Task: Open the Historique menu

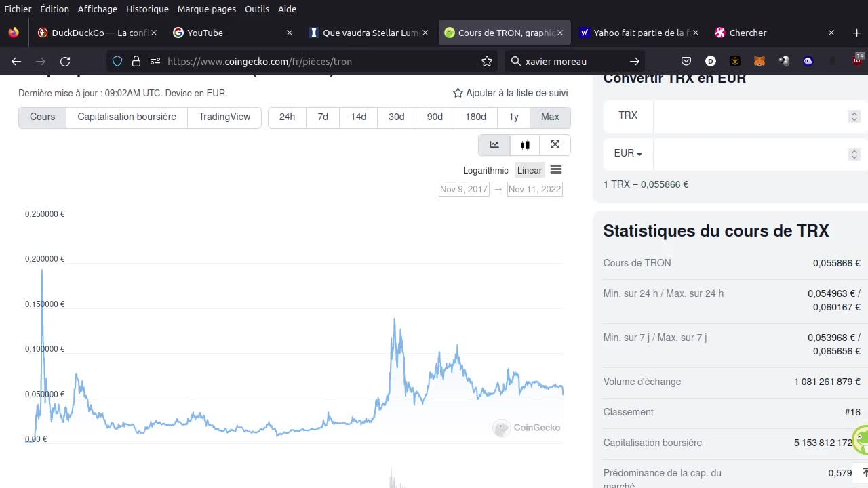Action: [147, 9]
